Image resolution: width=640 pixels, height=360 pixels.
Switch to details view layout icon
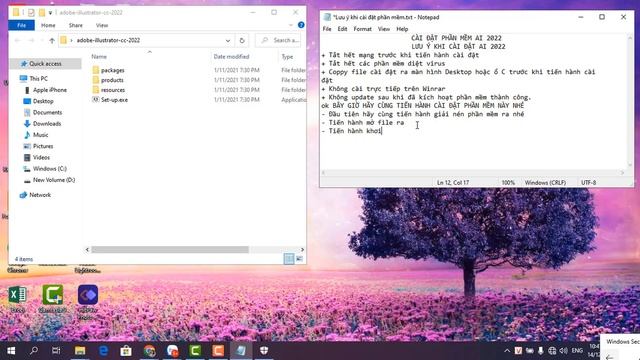(x=289, y=259)
